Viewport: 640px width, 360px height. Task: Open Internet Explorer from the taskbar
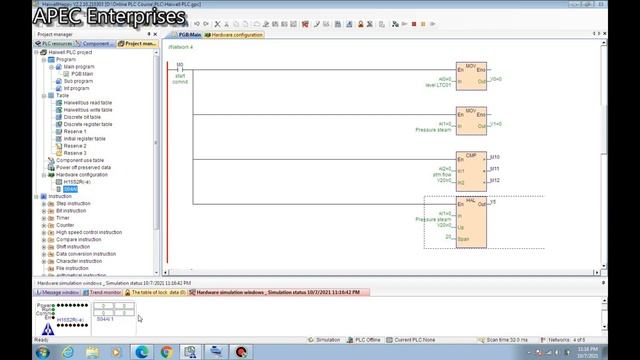tap(68, 352)
